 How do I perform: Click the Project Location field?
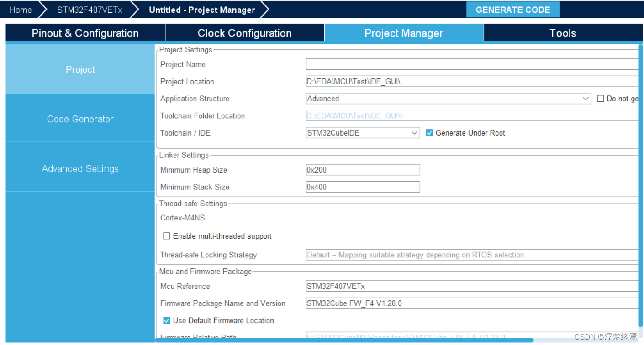click(x=472, y=82)
